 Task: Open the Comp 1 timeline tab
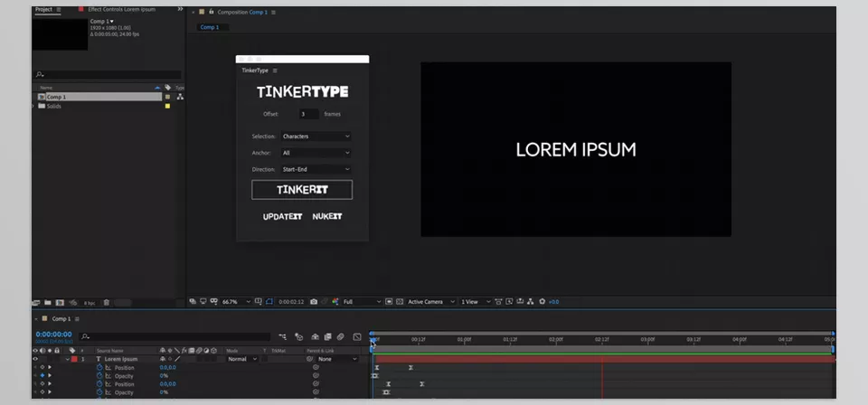pyautogui.click(x=61, y=319)
